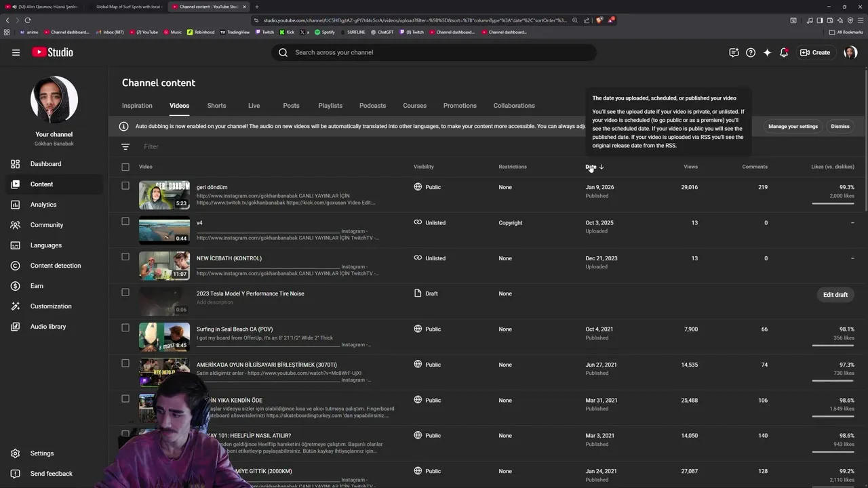The image size is (868, 488).
Task: Open the account avatar menu
Action: 850,52
